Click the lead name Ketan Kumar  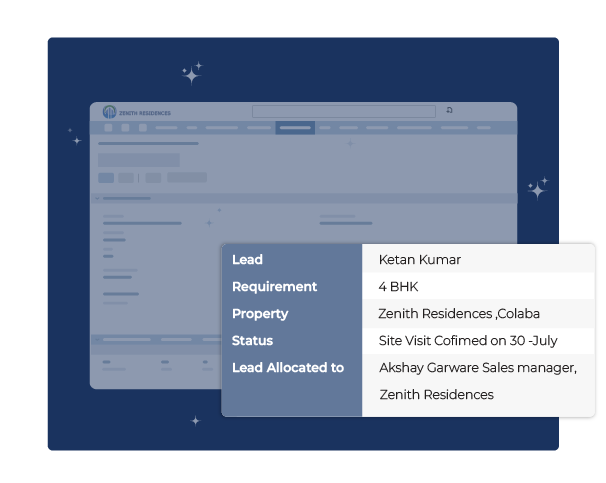(420, 260)
